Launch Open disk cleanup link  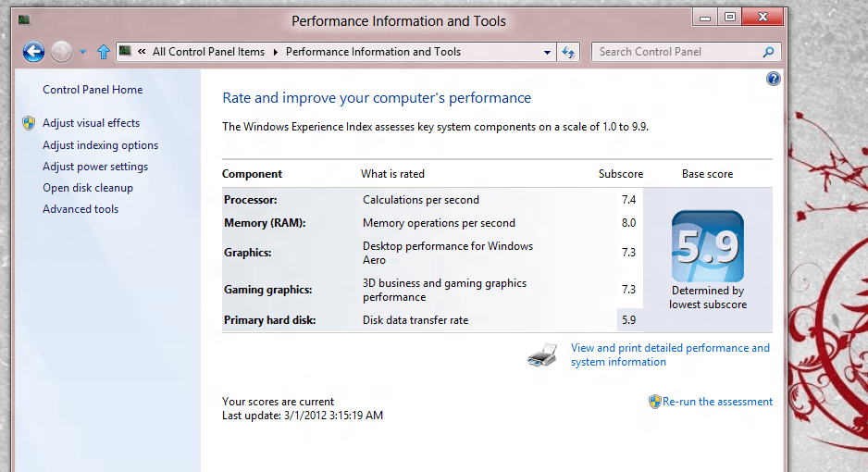tap(88, 188)
